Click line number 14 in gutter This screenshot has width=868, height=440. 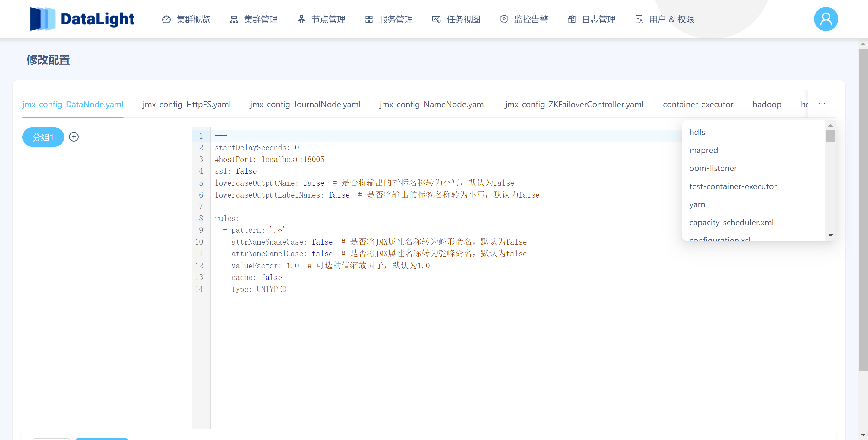coord(199,289)
